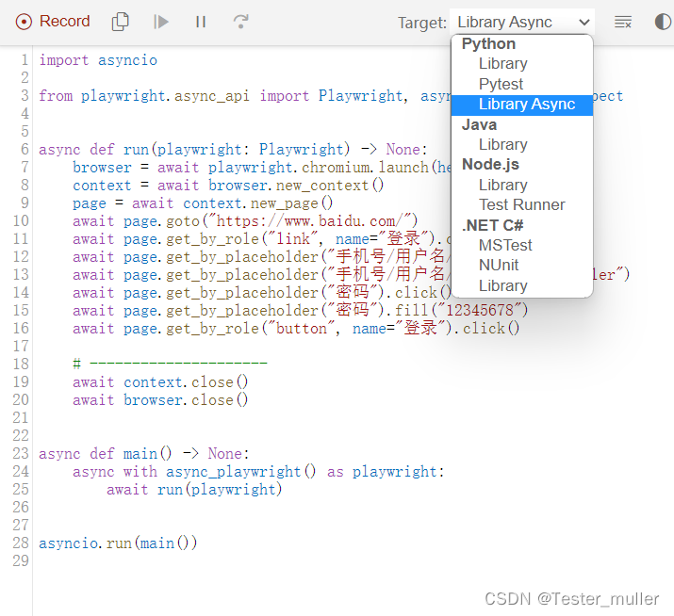Click the 'async with async_playwright()' line
674x616 pixels.
tap(258, 472)
